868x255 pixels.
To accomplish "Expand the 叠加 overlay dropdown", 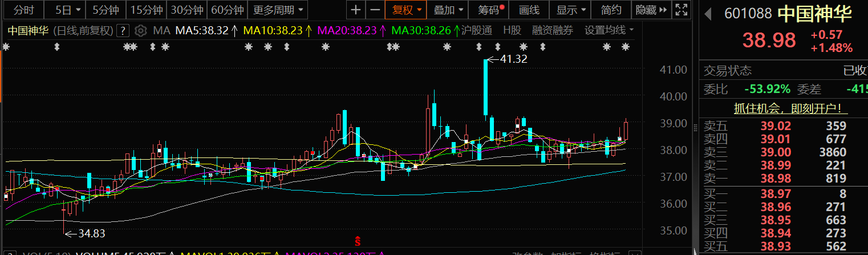I will [448, 10].
